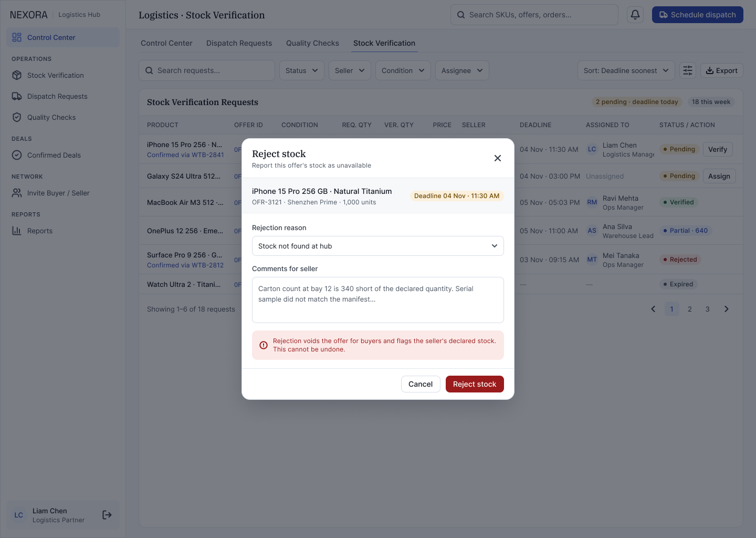Click the MacBook Air M3 512 product row

[440, 202]
